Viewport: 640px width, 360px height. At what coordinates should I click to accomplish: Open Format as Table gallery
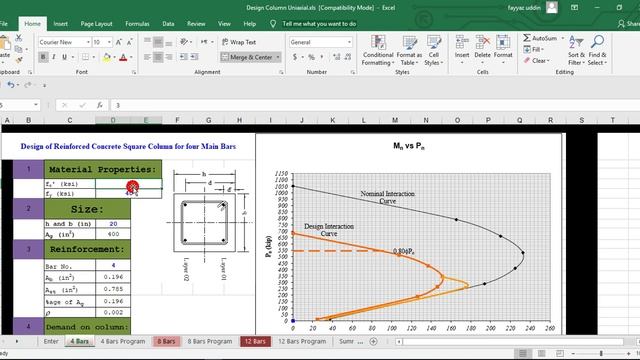tap(409, 50)
